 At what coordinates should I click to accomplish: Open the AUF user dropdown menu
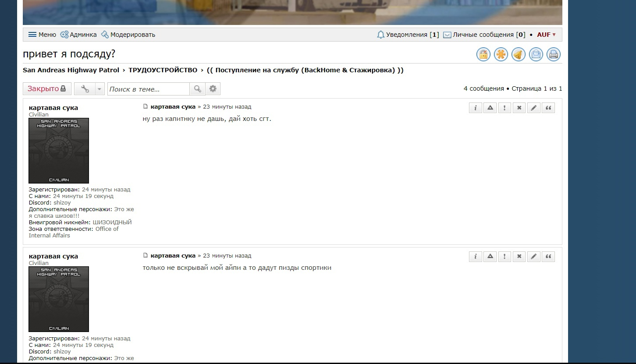pyautogui.click(x=546, y=35)
